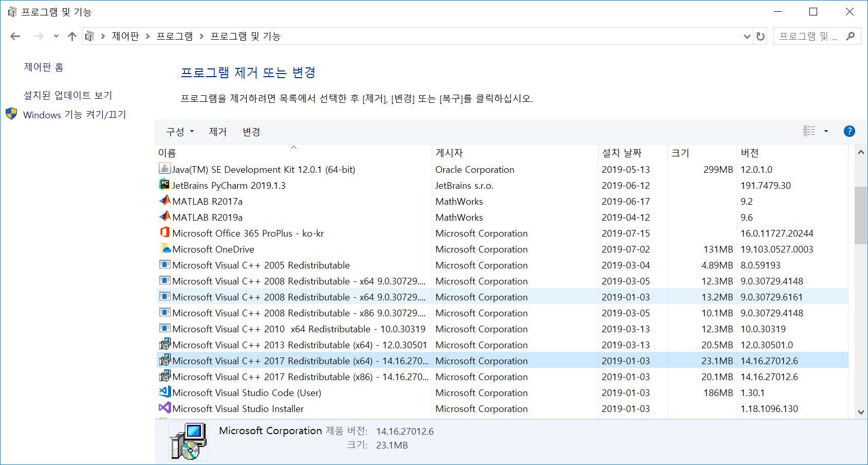Click install date 2019-07-15 cell

(625, 233)
